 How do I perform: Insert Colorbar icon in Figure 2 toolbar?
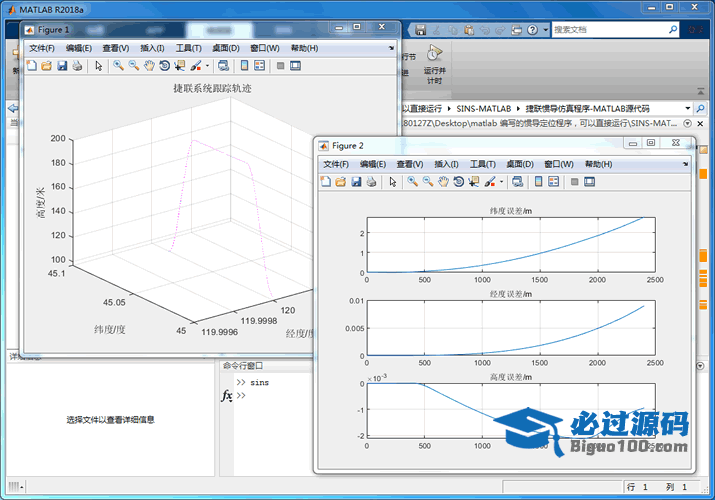[539, 182]
